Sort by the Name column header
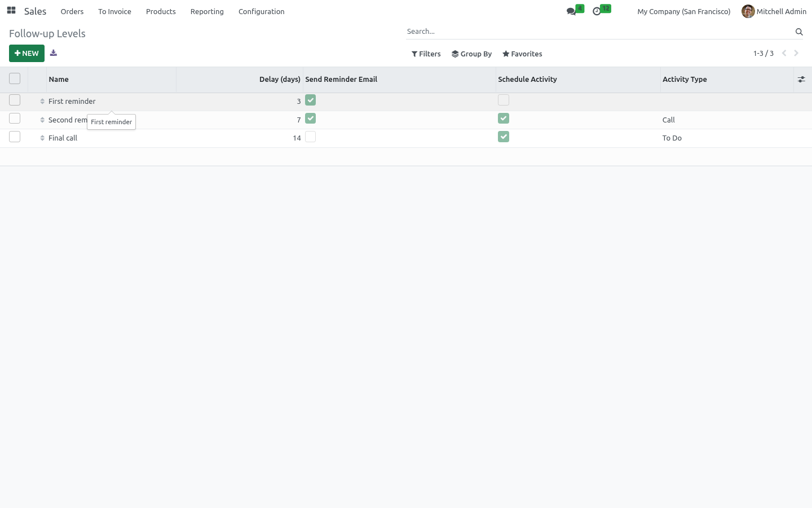This screenshot has height=508, width=812. tap(112, 80)
